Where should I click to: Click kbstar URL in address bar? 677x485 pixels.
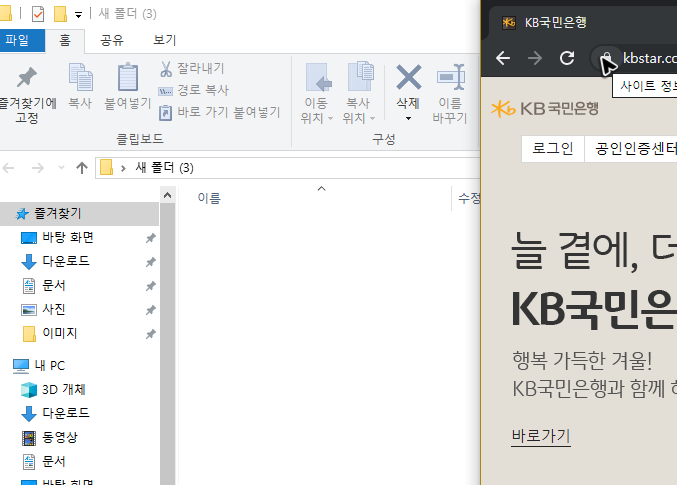click(649, 58)
